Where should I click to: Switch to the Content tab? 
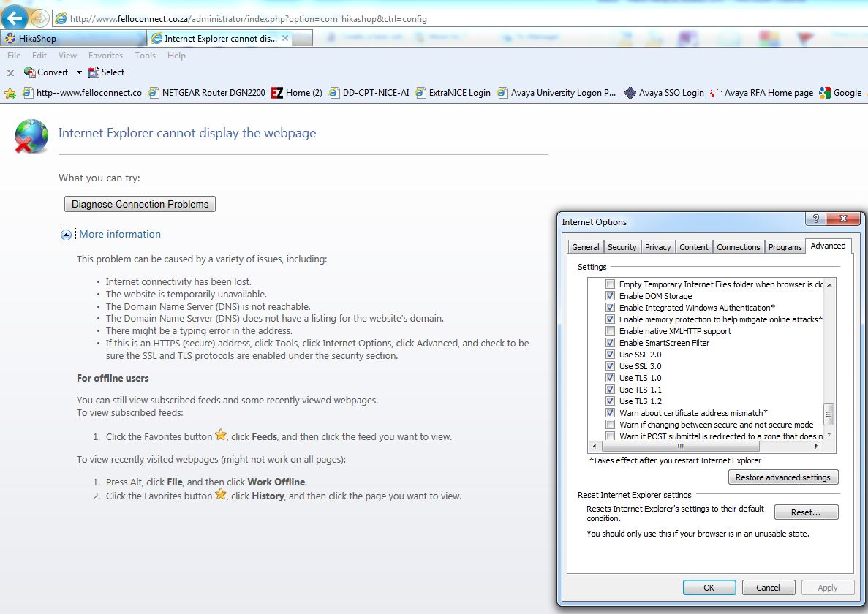click(x=694, y=247)
